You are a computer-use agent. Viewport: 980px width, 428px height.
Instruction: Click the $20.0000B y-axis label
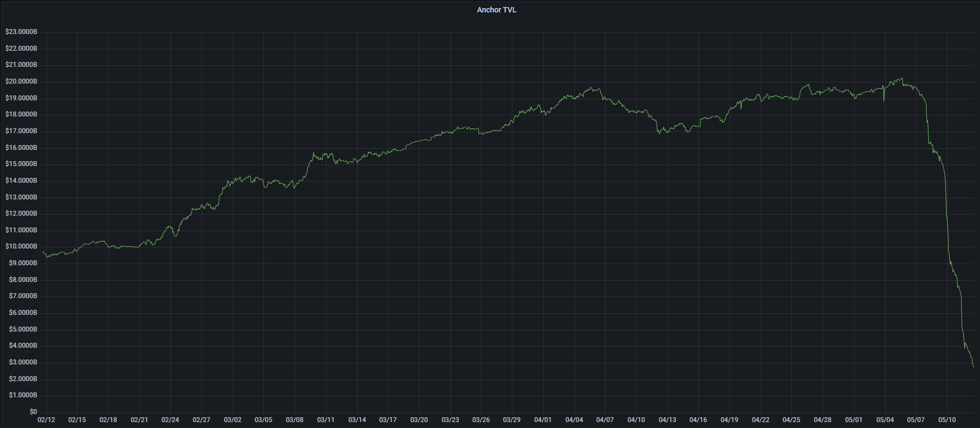point(22,81)
